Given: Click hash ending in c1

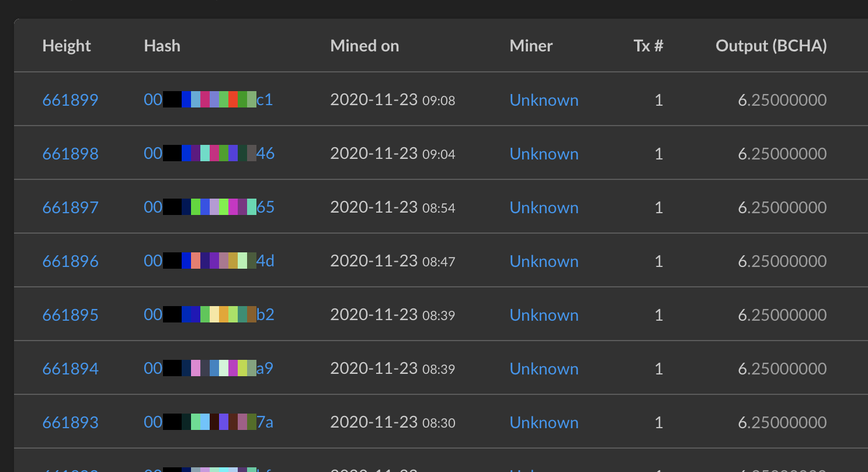Looking at the screenshot, I should pos(209,100).
